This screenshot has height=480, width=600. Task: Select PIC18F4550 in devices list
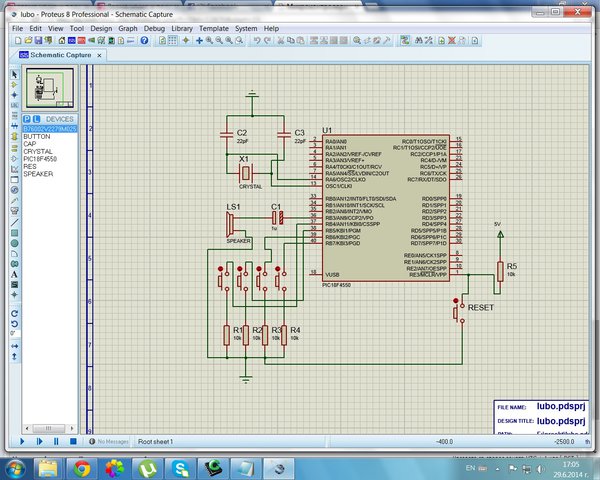pyautogui.click(x=40, y=159)
